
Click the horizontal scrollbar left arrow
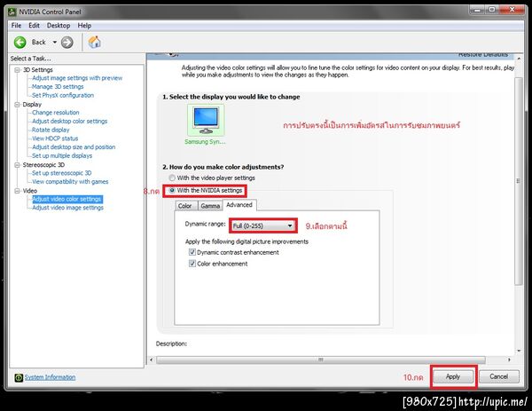point(152,360)
